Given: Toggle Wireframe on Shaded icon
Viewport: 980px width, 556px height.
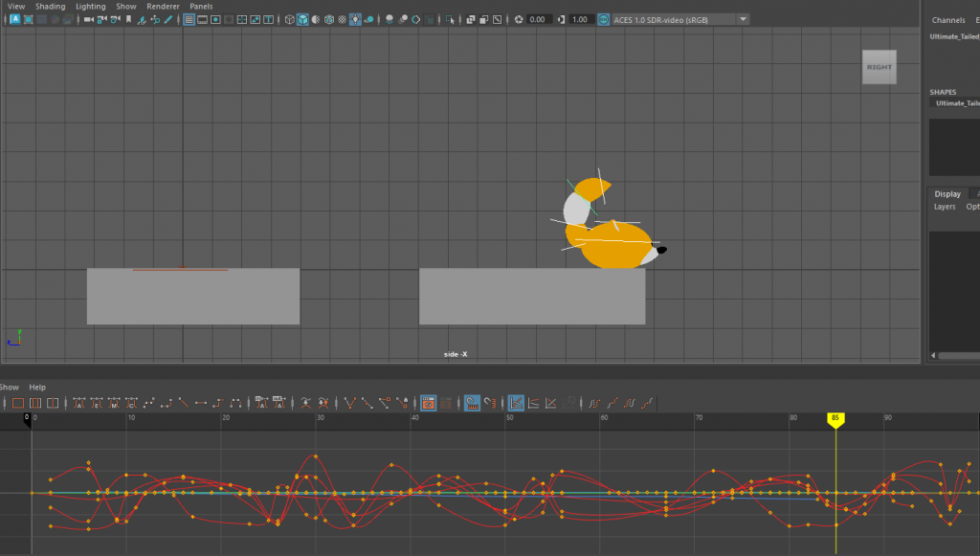Looking at the screenshot, I should tap(329, 19).
